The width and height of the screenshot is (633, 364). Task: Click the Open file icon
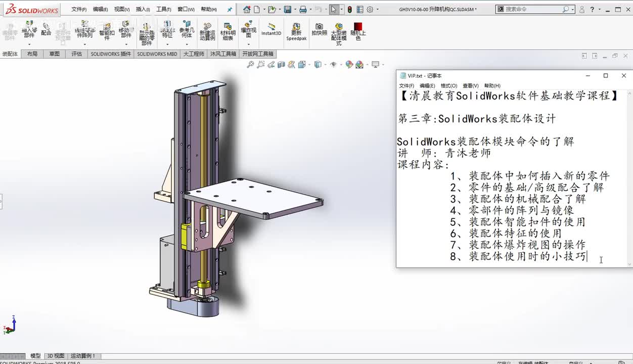point(272,9)
